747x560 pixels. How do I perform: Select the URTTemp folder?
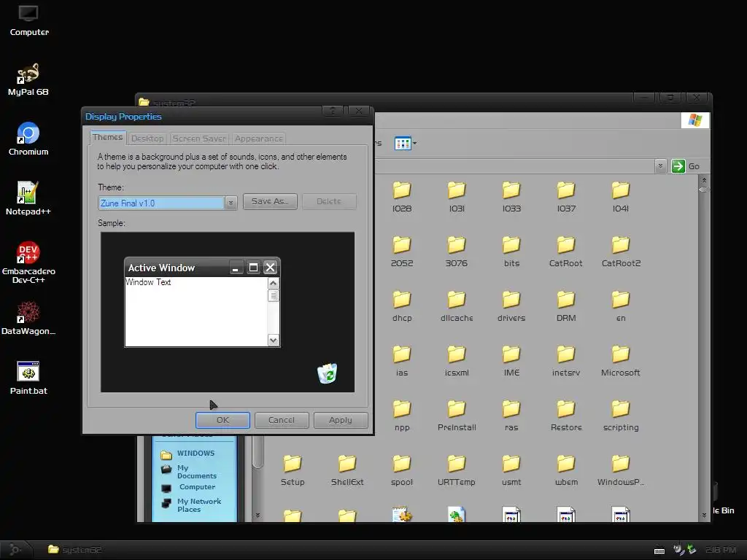point(457,470)
